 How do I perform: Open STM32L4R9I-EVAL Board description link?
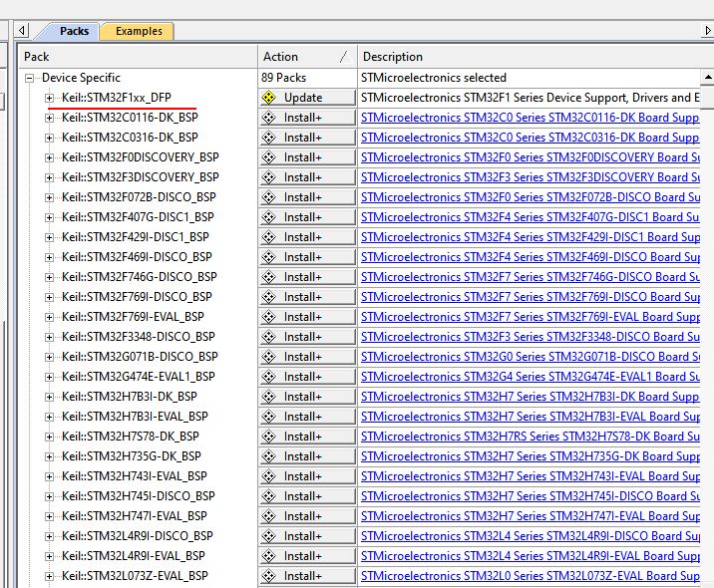[x=531, y=556]
